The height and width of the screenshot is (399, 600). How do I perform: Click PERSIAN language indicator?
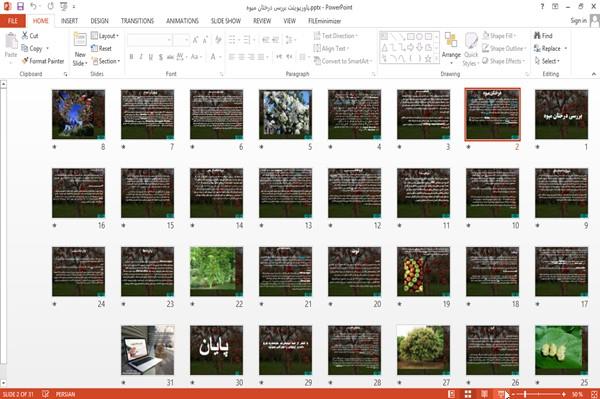(65, 394)
